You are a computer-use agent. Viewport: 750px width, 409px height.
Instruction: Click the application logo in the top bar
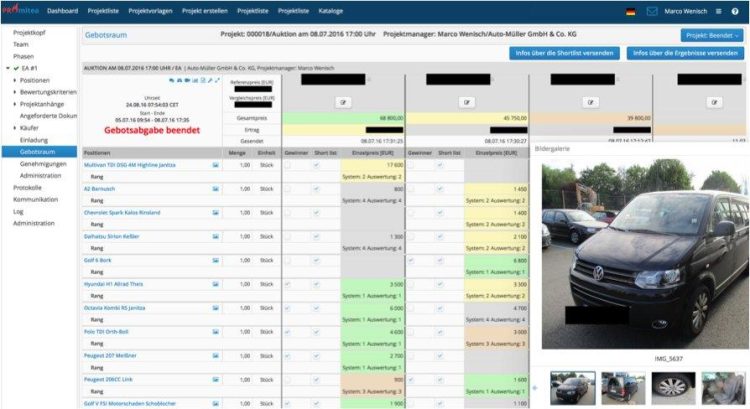click(x=20, y=10)
